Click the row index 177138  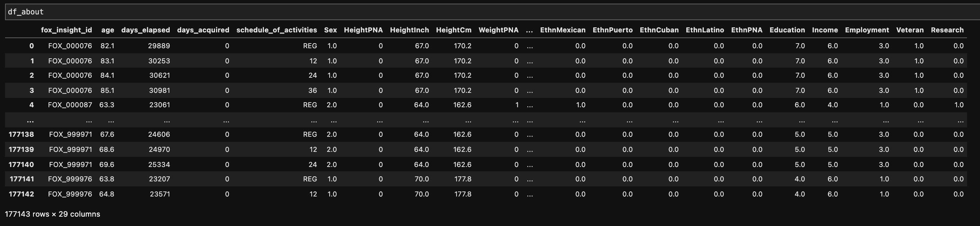[x=21, y=135]
